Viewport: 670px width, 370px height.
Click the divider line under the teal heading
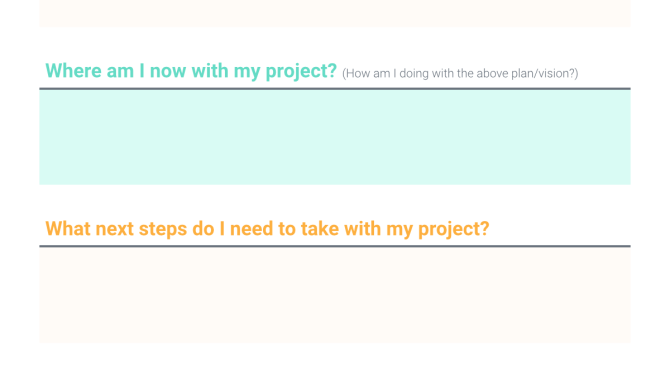[335, 89]
